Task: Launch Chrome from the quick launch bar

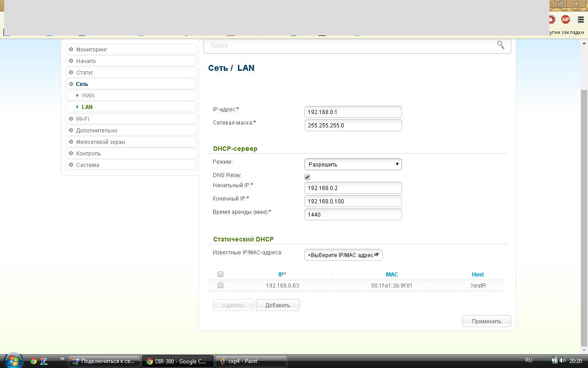Action: point(34,361)
